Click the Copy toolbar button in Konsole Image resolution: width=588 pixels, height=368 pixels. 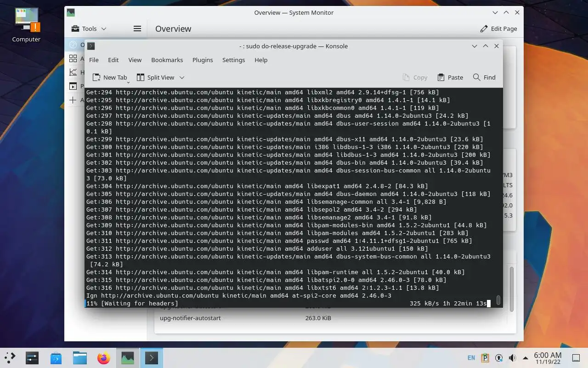(x=415, y=77)
